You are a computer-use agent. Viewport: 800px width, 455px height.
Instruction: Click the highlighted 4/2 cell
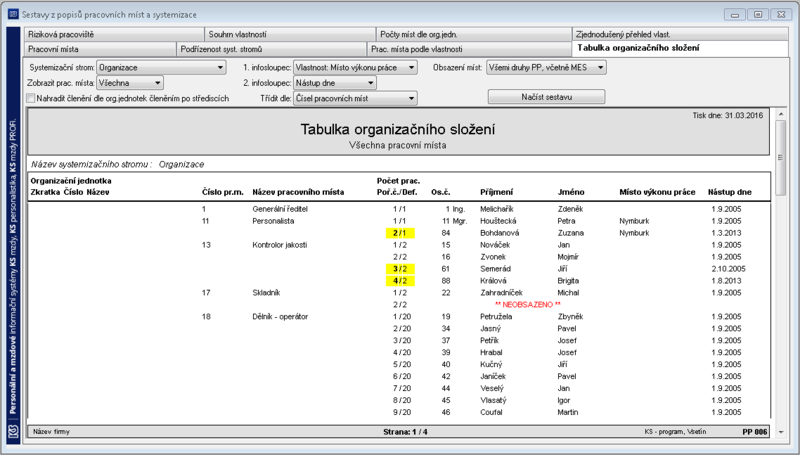pos(401,281)
